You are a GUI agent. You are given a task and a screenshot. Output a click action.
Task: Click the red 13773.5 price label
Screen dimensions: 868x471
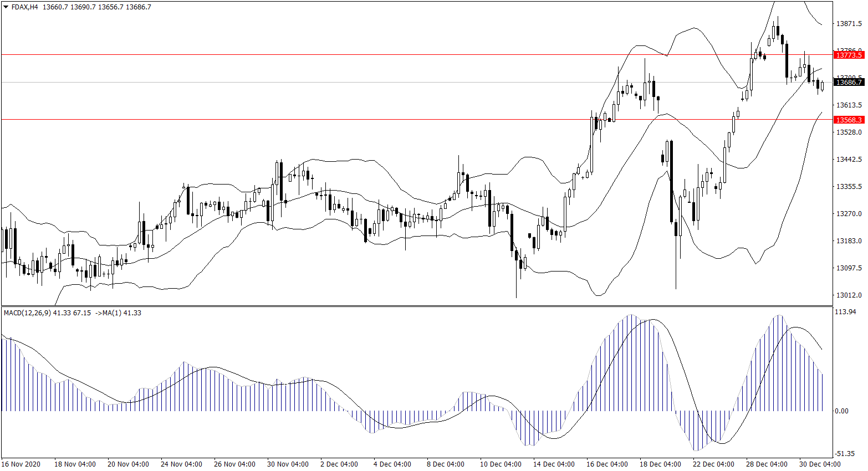849,55
